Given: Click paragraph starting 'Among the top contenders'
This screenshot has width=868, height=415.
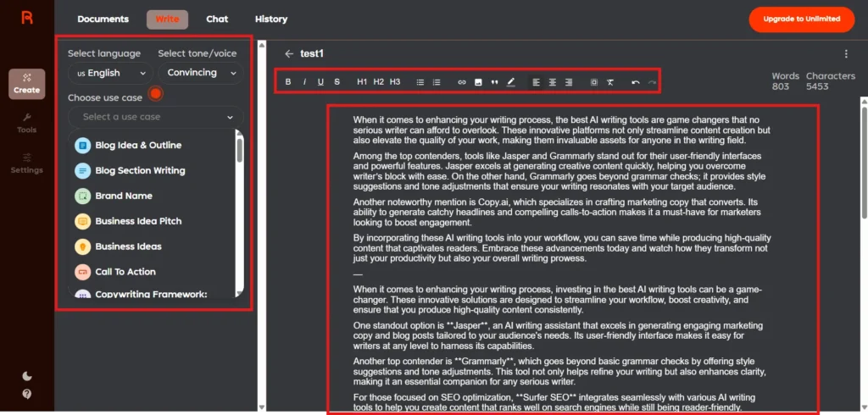Looking at the screenshot, I should click(x=559, y=171).
